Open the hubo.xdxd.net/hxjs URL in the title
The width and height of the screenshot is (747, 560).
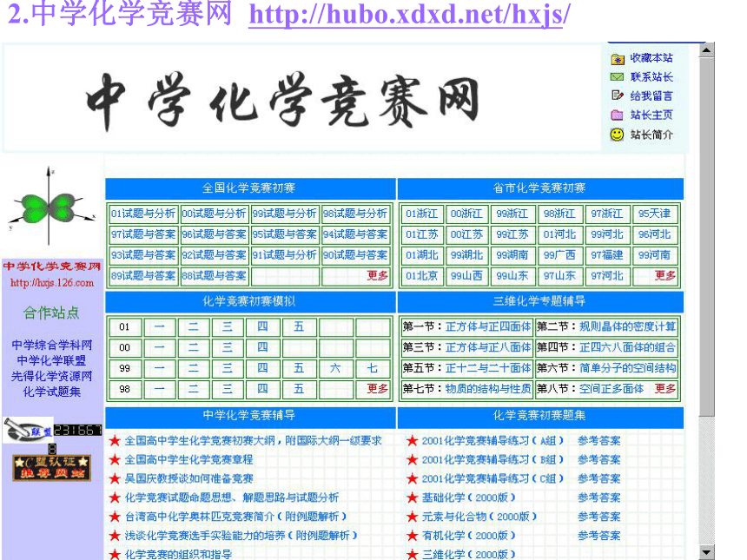click(x=409, y=14)
